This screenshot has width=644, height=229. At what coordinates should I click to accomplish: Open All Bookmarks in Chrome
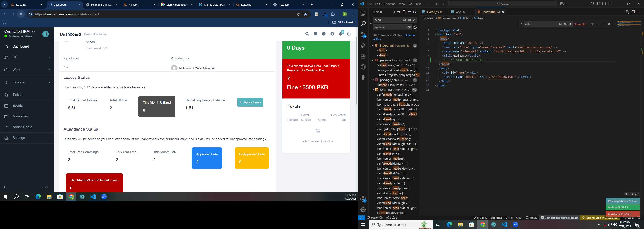(343, 23)
